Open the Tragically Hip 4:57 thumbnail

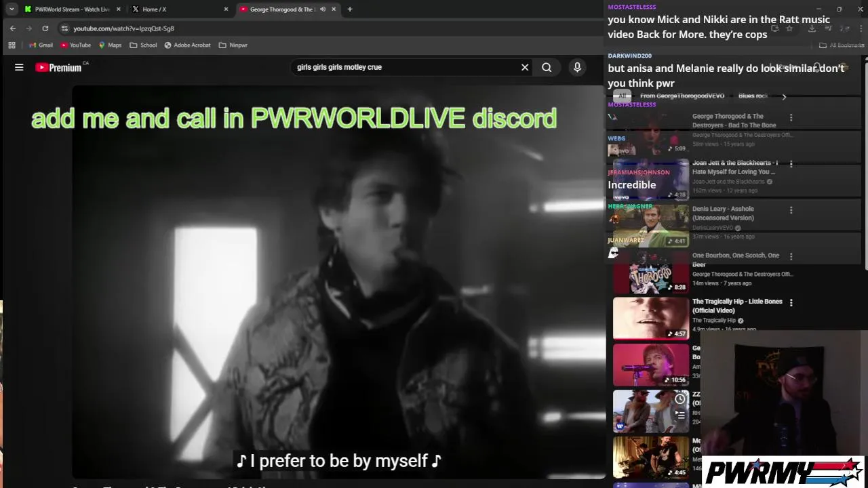(651, 318)
